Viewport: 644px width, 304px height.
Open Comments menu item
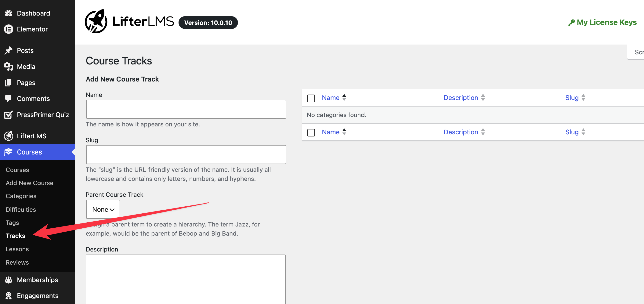pos(38,99)
